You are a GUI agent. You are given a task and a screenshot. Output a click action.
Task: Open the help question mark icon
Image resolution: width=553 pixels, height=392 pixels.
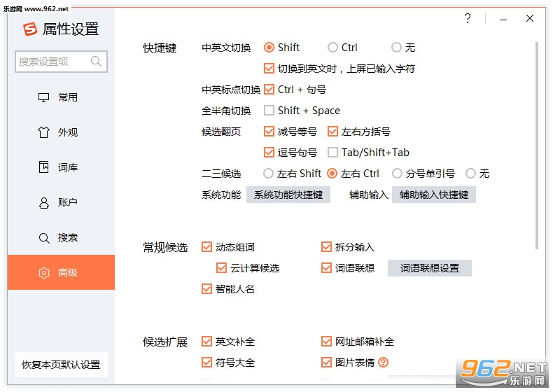(468, 18)
